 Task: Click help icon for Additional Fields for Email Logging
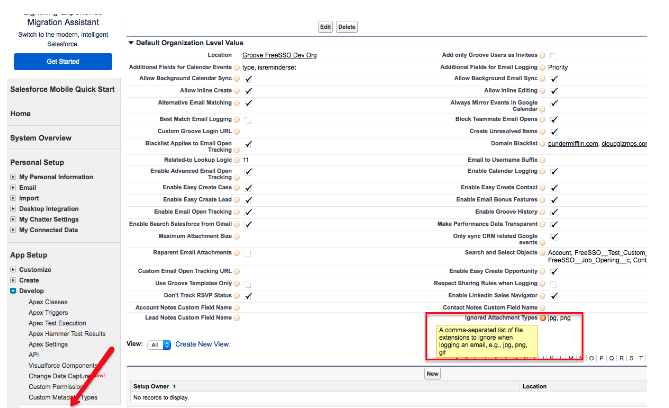pyautogui.click(x=542, y=67)
